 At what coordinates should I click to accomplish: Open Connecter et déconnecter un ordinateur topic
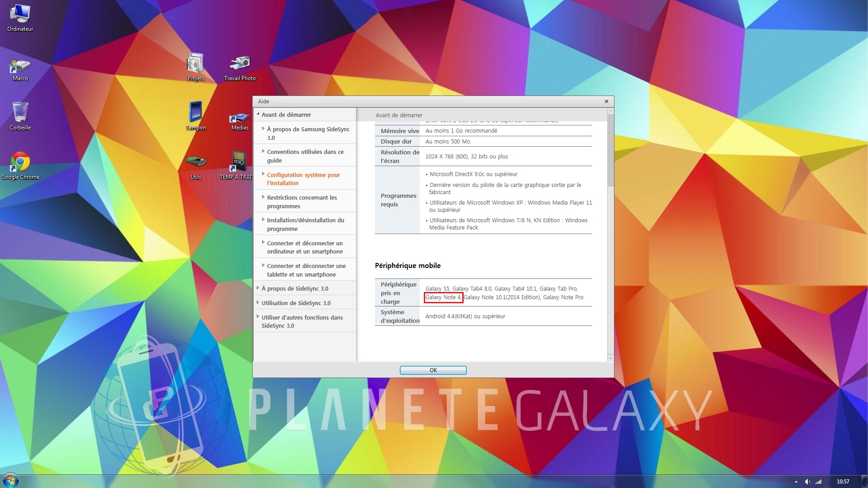tap(305, 247)
